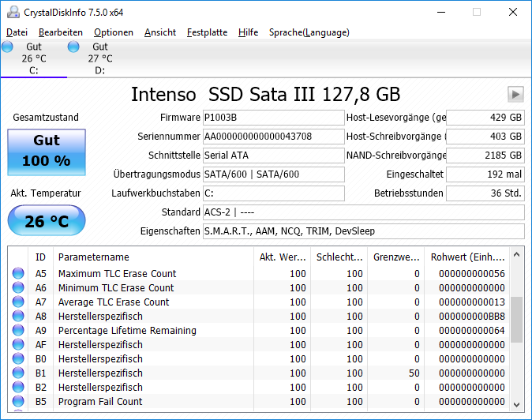This screenshot has width=532, height=420.
Task: Click the Schlecht... column header
Action: click(339, 257)
